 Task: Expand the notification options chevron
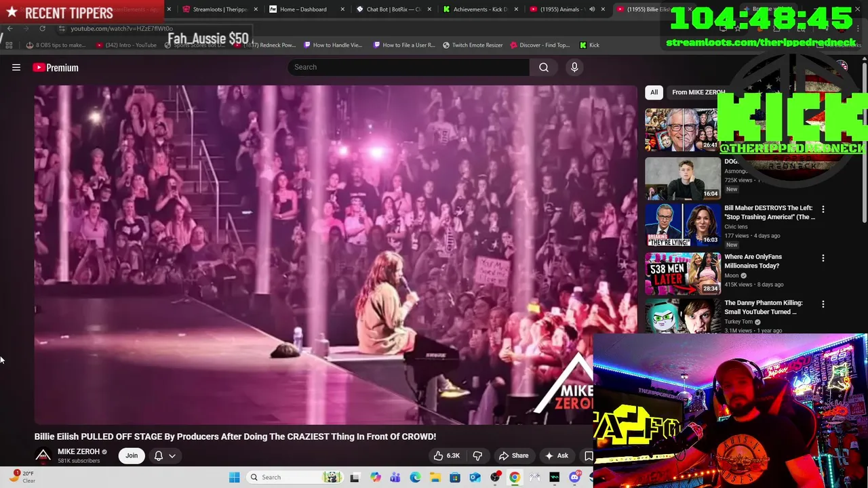pyautogui.click(x=172, y=455)
